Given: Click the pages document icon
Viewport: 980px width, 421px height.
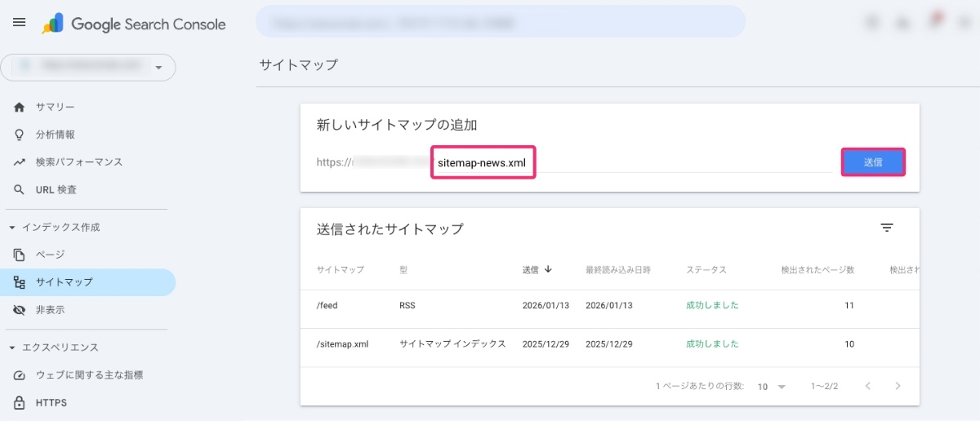Looking at the screenshot, I should [20, 255].
